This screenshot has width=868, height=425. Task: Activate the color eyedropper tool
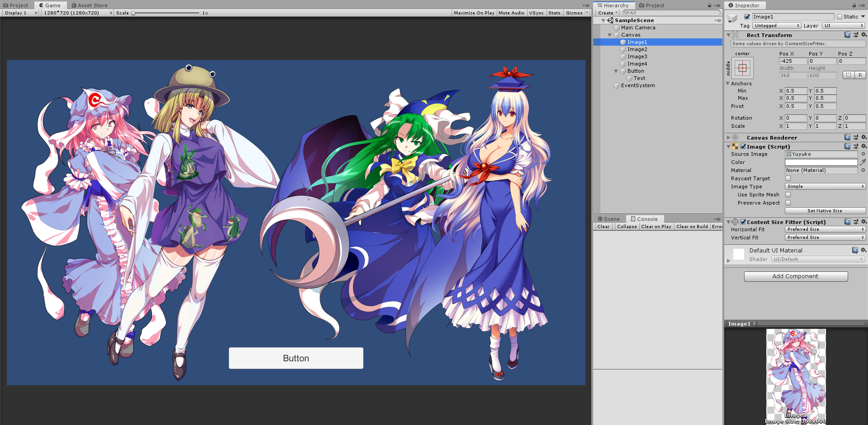point(863,162)
